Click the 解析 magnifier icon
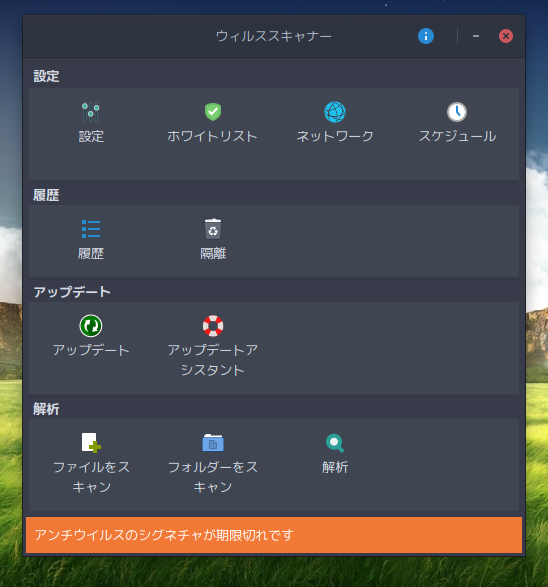The width and height of the screenshot is (548, 587). point(335,443)
